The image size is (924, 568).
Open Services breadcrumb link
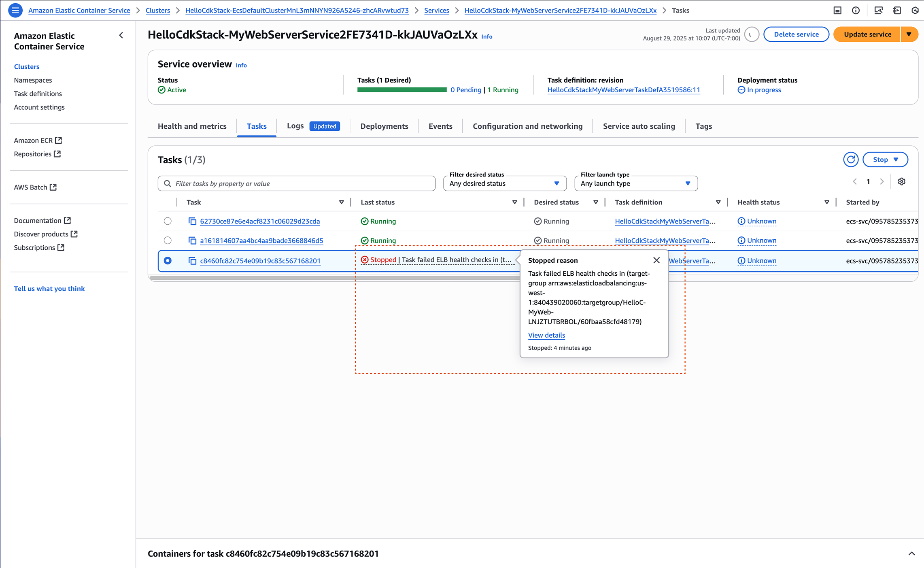[x=436, y=11]
